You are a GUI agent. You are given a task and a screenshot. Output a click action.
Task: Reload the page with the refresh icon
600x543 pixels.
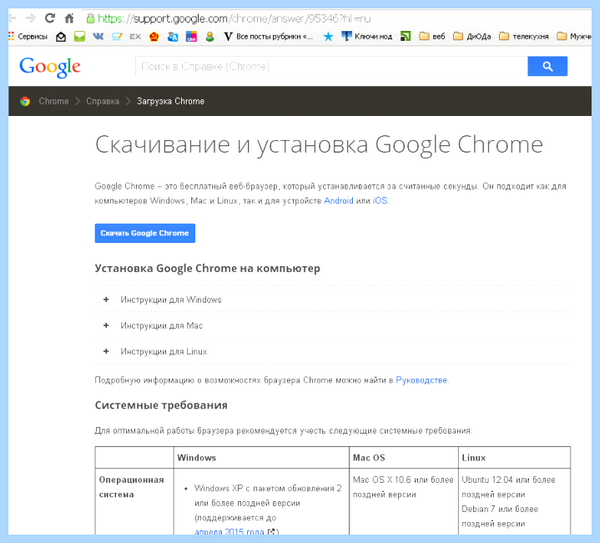(50, 18)
